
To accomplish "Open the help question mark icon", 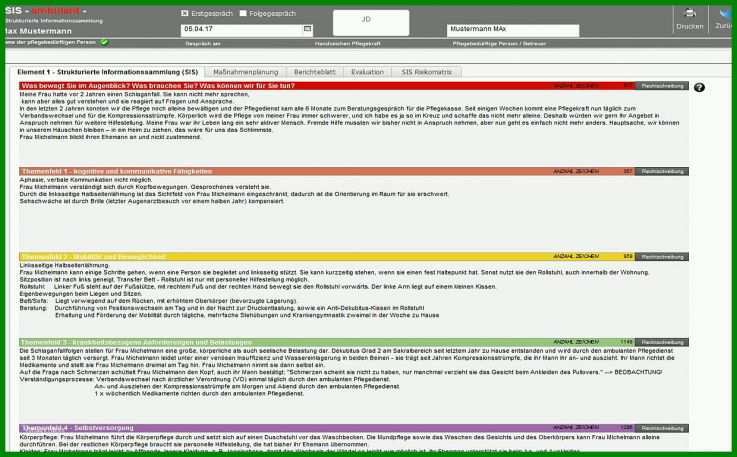I will coord(699,87).
